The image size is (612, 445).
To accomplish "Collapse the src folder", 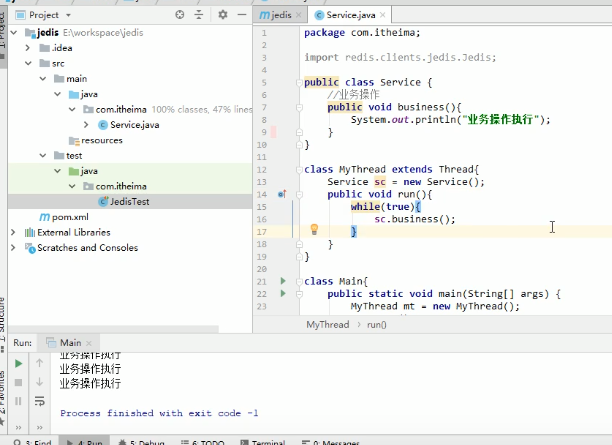I will coord(28,63).
